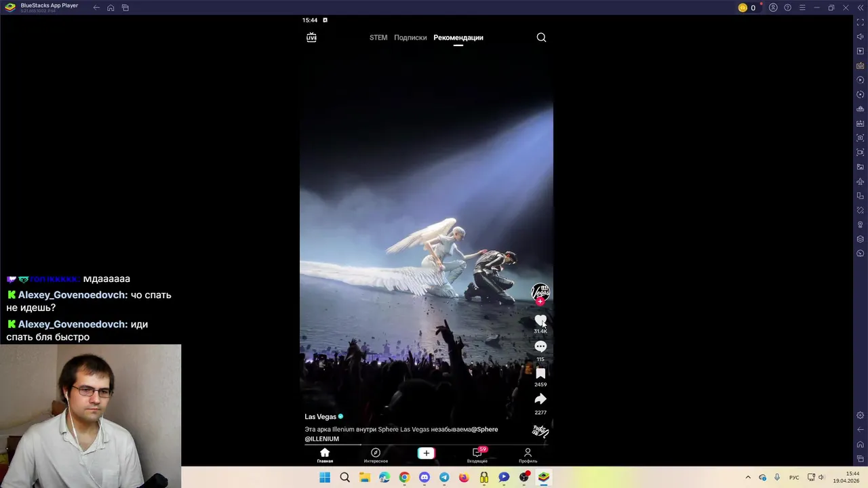The width and height of the screenshot is (868, 488).
Task: Open TikTok search magnifier
Action: 541,37
